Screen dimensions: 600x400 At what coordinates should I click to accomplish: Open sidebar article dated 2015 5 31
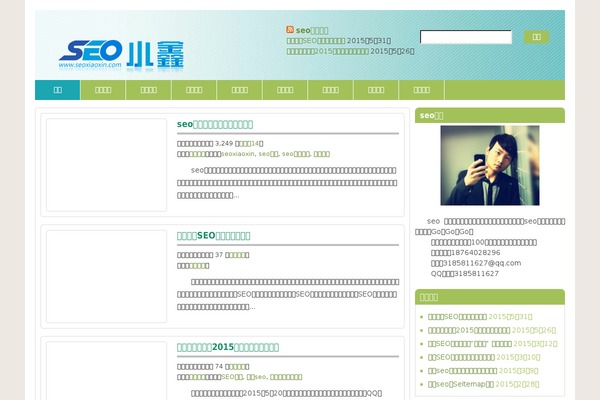[457, 317]
